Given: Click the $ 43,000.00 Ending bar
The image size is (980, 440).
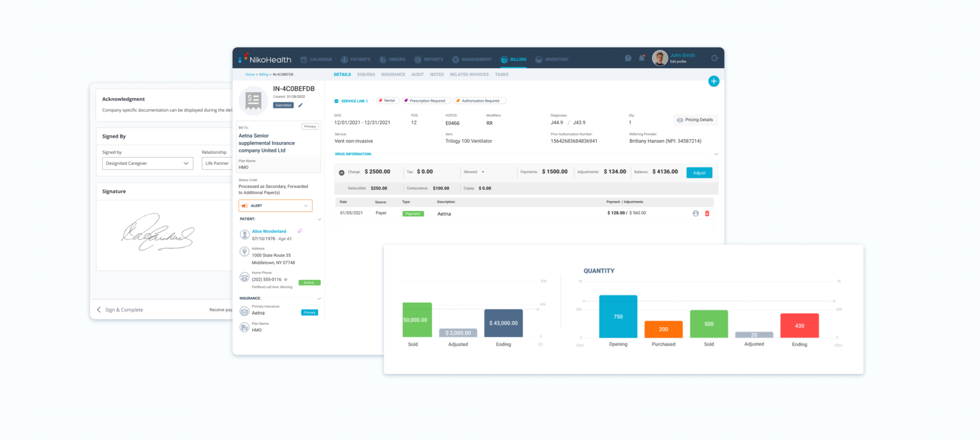Looking at the screenshot, I should 504,323.
